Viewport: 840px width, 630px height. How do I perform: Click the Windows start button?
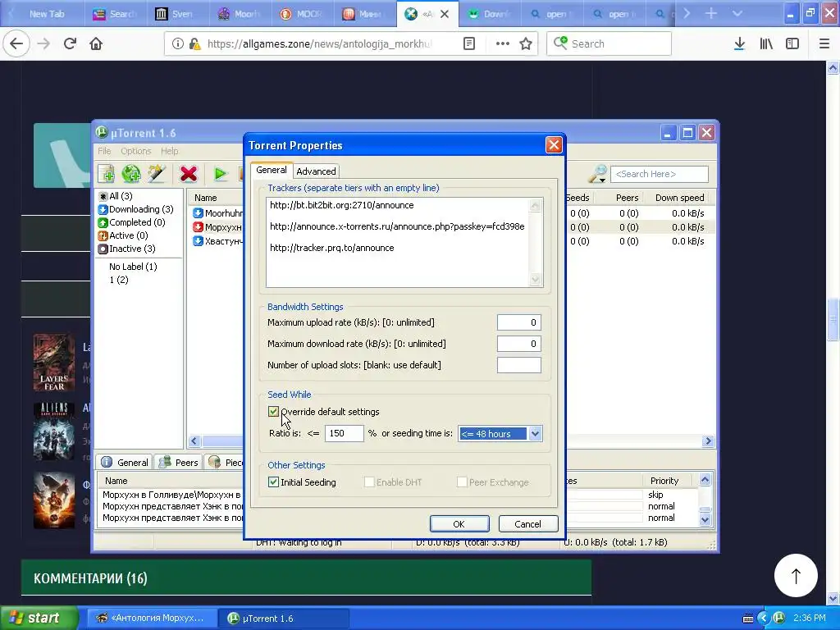pos(39,618)
